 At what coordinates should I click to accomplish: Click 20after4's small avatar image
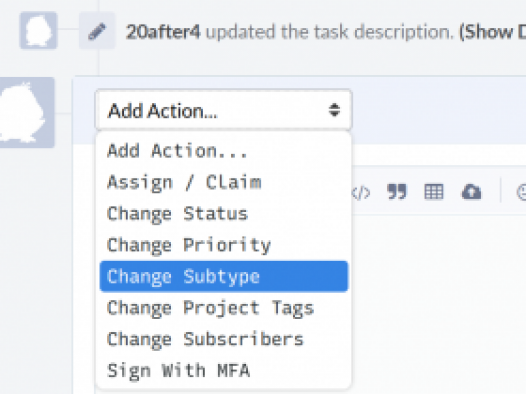39,30
